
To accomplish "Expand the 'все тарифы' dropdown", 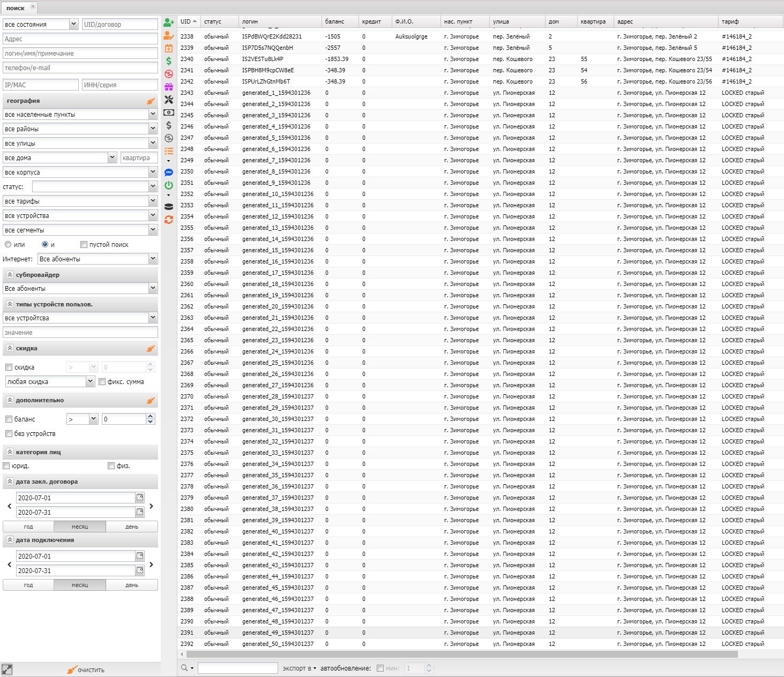I will click(x=153, y=201).
